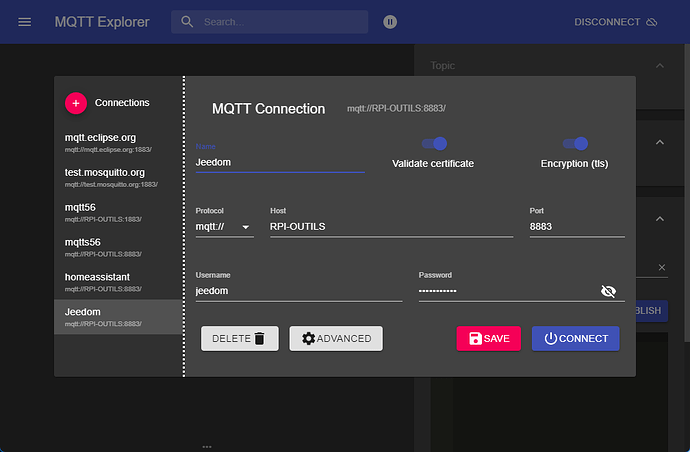Open Advanced connection settings
The height and width of the screenshot is (452, 690).
pyautogui.click(x=336, y=338)
